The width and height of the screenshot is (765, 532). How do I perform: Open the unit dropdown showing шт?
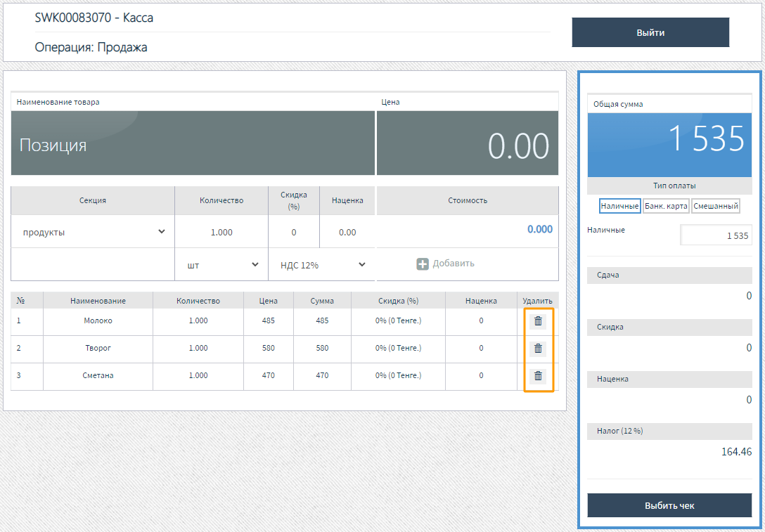coord(221,265)
